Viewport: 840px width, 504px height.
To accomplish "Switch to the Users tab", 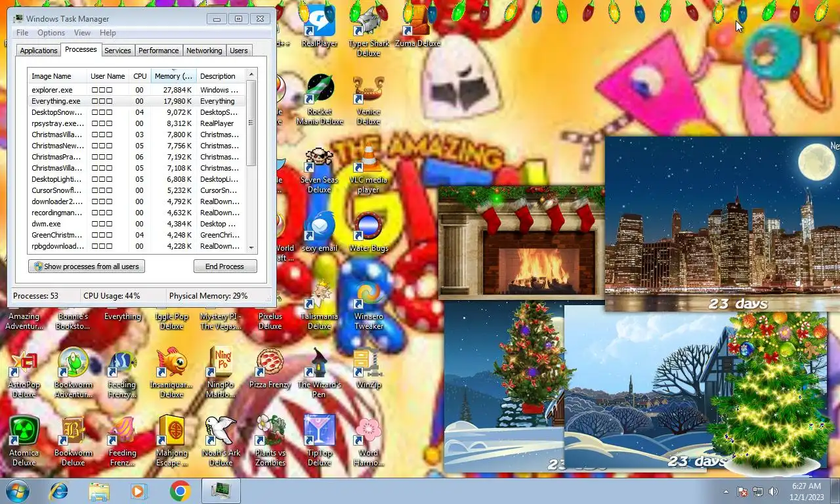I will [x=239, y=51].
